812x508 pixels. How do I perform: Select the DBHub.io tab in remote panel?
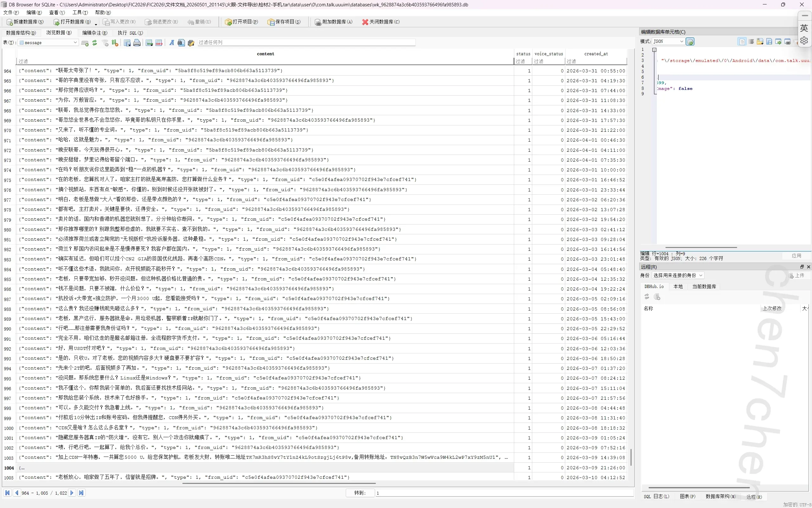coord(654,287)
